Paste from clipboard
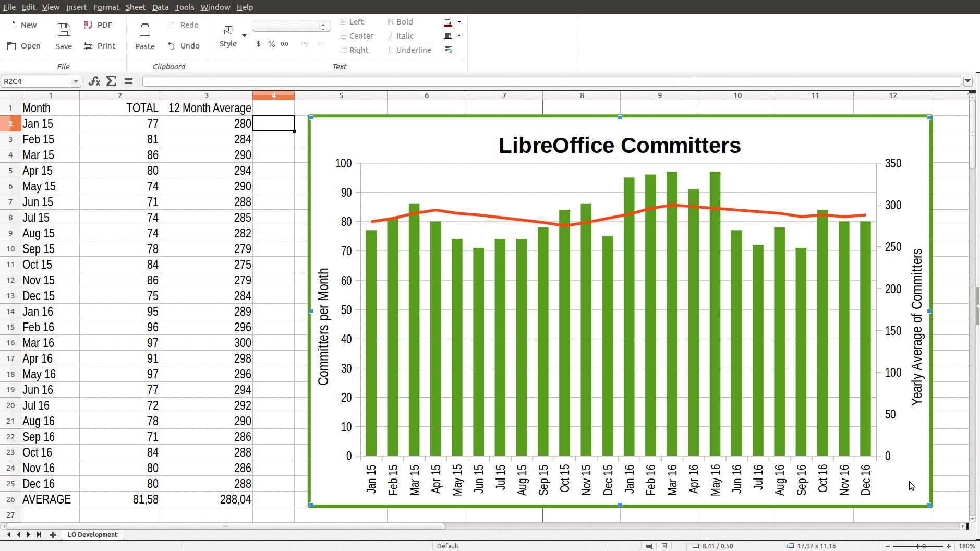The height and width of the screenshot is (551, 980). tap(145, 36)
